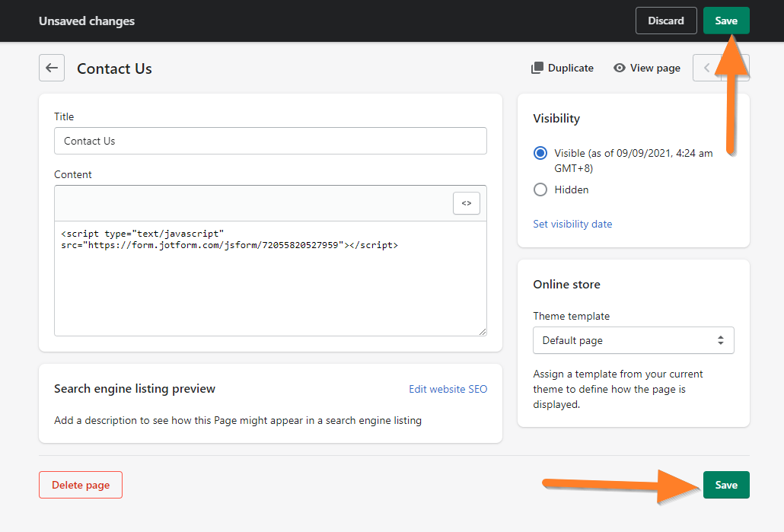This screenshot has height=532, width=784.
Task: Go to previous page using chevron arrow
Action: click(706, 68)
